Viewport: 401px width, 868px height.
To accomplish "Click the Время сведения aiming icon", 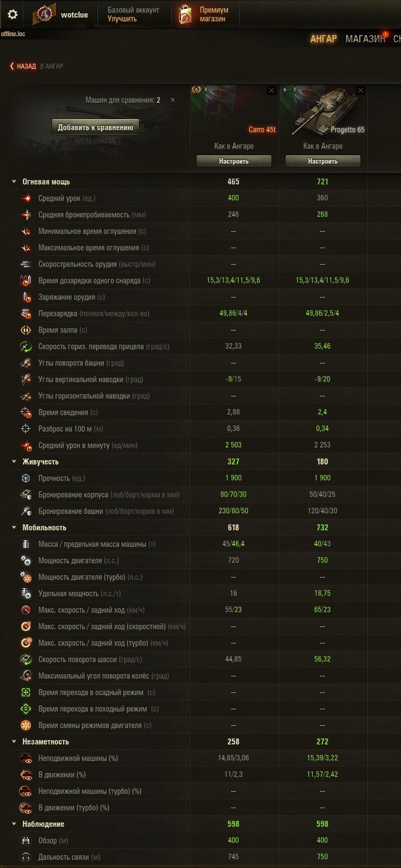I will pyautogui.click(x=26, y=412).
